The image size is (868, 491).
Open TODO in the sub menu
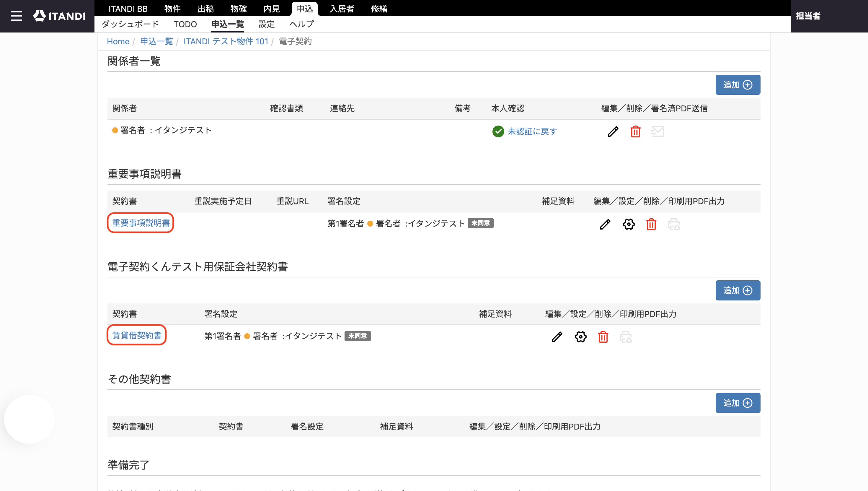pyautogui.click(x=185, y=24)
